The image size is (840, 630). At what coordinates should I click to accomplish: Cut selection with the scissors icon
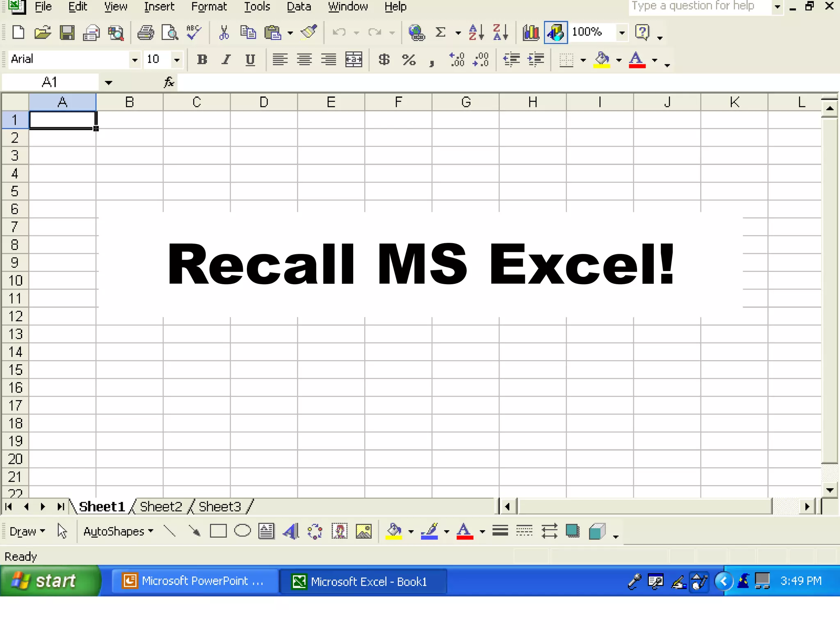[224, 32]
